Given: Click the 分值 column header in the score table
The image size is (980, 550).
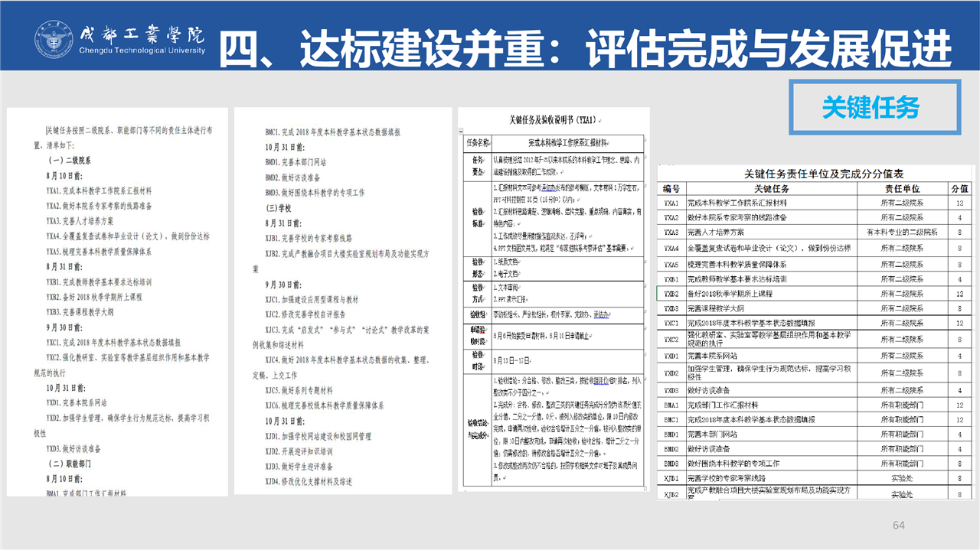Looking at the screenshot, I should 959,188.
